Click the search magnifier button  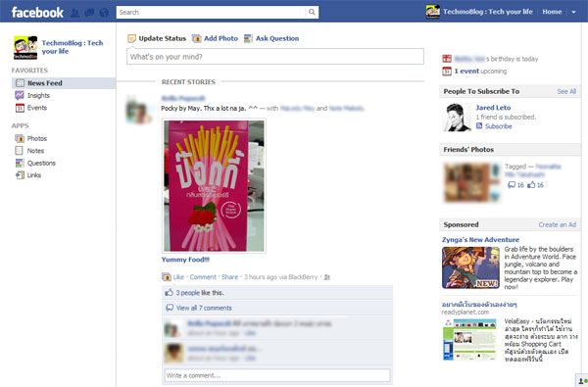(312, 12)
